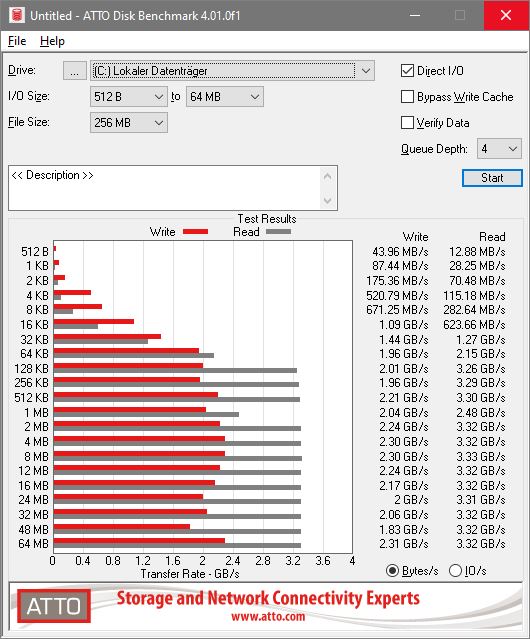530x639 pixels.
Task: Open the Queue Depth dropdown
Action: 499,149
